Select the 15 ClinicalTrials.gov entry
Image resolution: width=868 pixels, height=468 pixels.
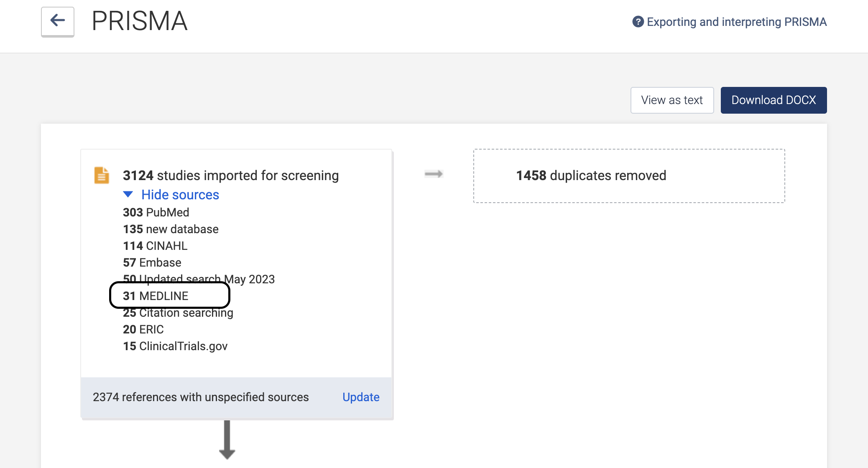click(x=175, y=346)
